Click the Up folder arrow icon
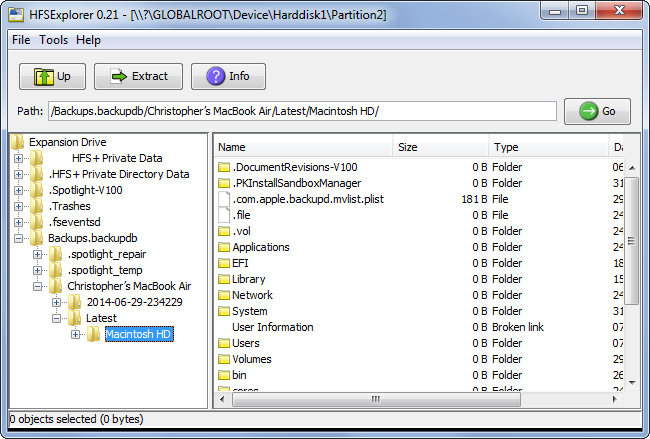650x439 pixels. 44,77
